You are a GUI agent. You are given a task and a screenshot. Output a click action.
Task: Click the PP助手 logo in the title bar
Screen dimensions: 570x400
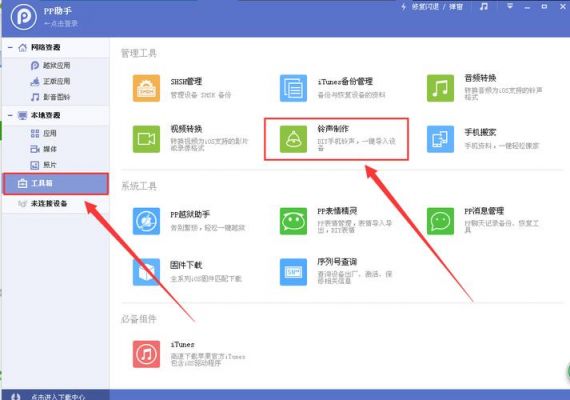pyautogui.click(x=24, y=17)
